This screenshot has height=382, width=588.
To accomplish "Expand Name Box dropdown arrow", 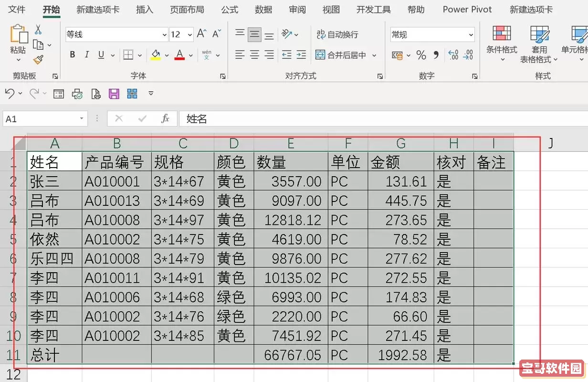I will (x=82, y=118).
